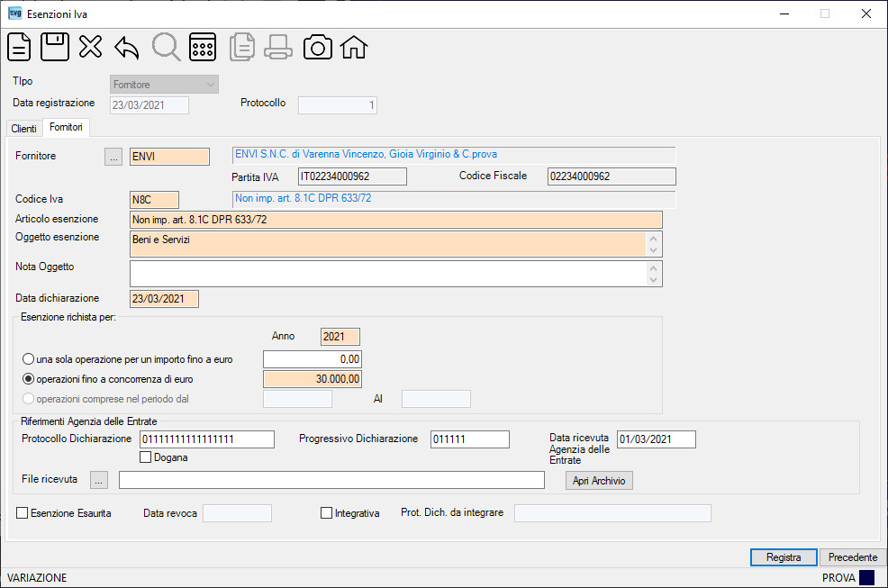Click the printer toolbar icon
The height and width of the screenshot is (588, 888).
tap(278, 47)
